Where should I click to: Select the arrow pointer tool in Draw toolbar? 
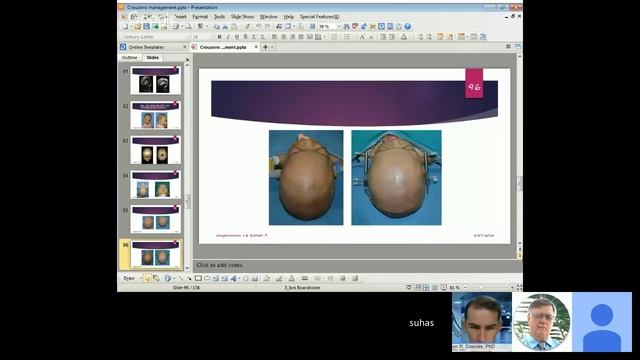tap(147, 278)
